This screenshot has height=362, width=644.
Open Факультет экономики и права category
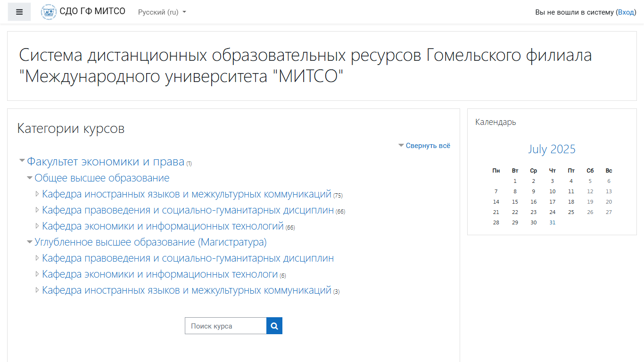106,162
